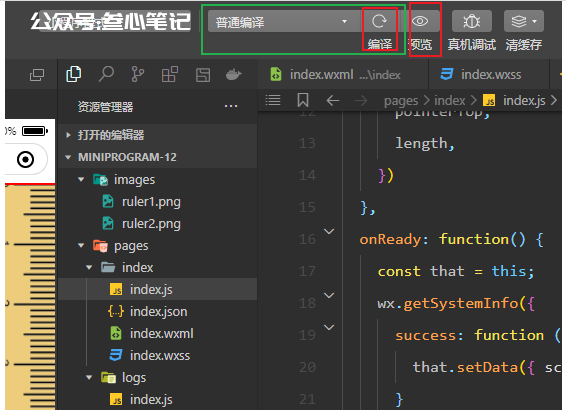This screenshot has height=412, width=566.
Task: Click the index.js breadcrumb segment
Action: 524,101
